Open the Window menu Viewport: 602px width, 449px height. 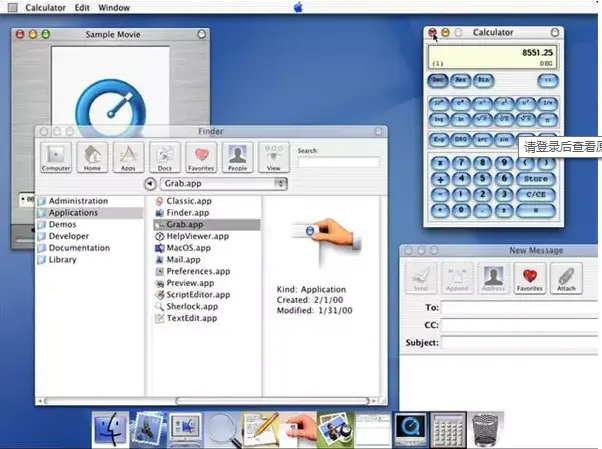114,7
